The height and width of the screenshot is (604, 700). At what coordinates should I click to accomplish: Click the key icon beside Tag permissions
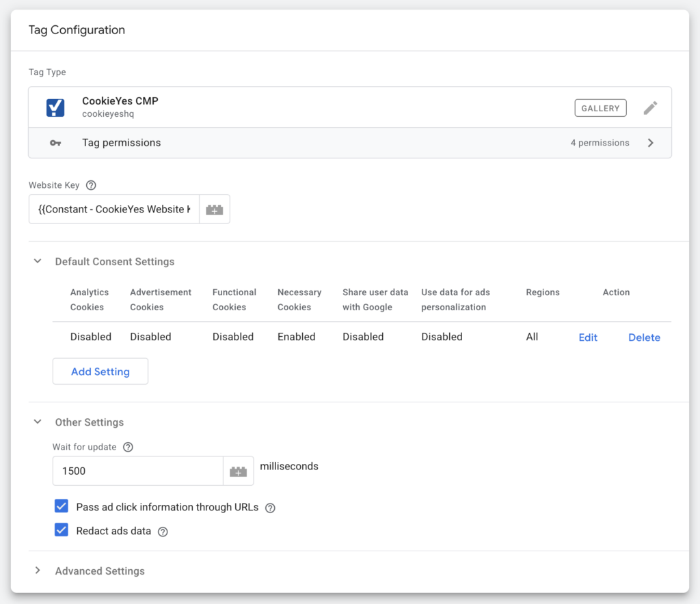(55, 143)
